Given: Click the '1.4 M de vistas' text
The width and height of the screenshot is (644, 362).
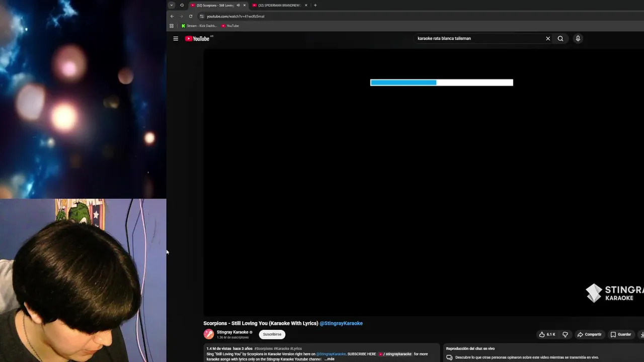Looking at the screenshot, I should [x=219, y=348].
